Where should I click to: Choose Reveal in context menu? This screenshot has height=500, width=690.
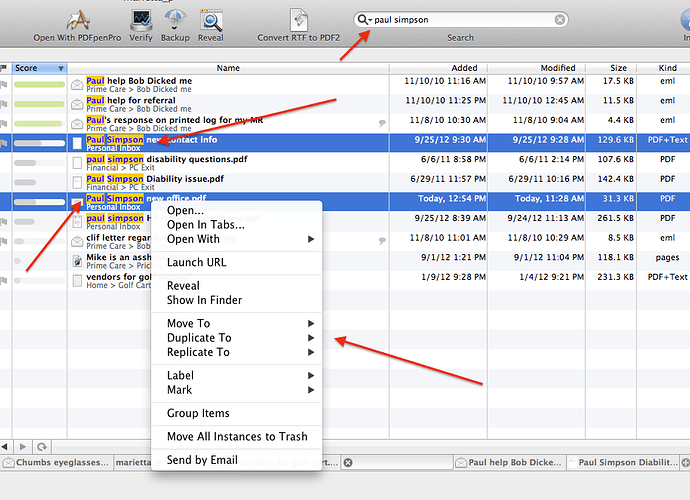click(x=237, y=286)
